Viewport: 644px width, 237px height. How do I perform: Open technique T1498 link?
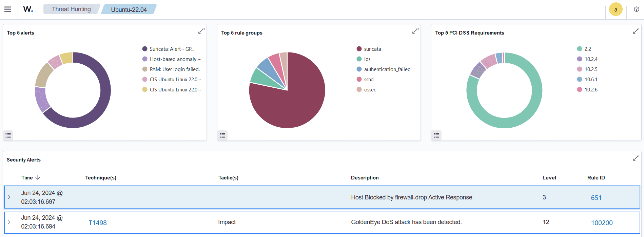98,223
